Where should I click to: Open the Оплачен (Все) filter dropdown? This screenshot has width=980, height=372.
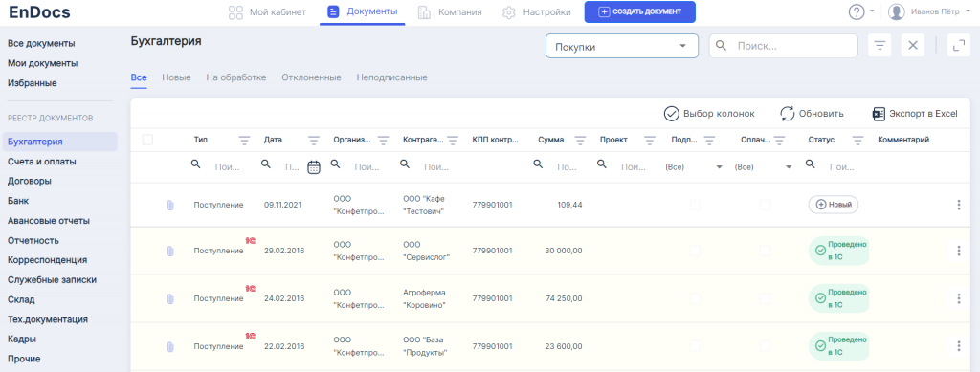pyautogui.click(x=763, y=167)
